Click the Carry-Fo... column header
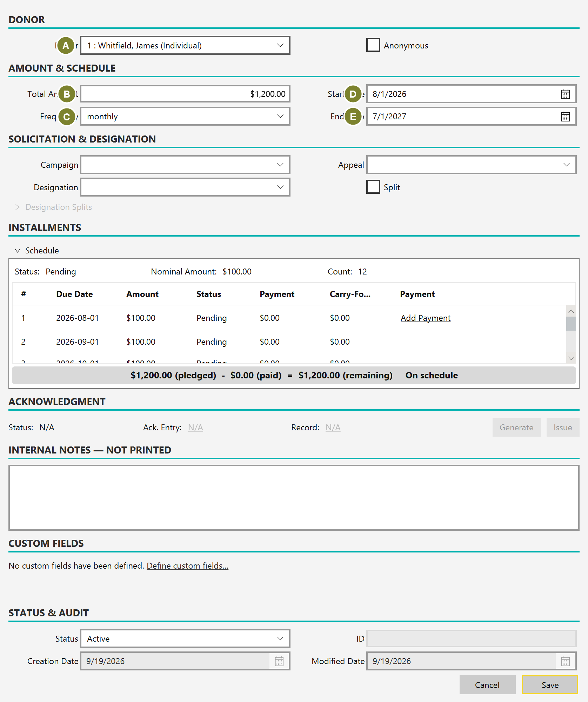Screen dimensions: 588x702 coord(350,294)
